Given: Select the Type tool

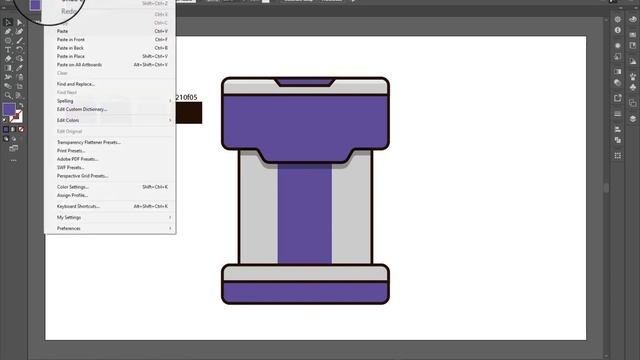Looking at the screenshot, I should 8,50.
